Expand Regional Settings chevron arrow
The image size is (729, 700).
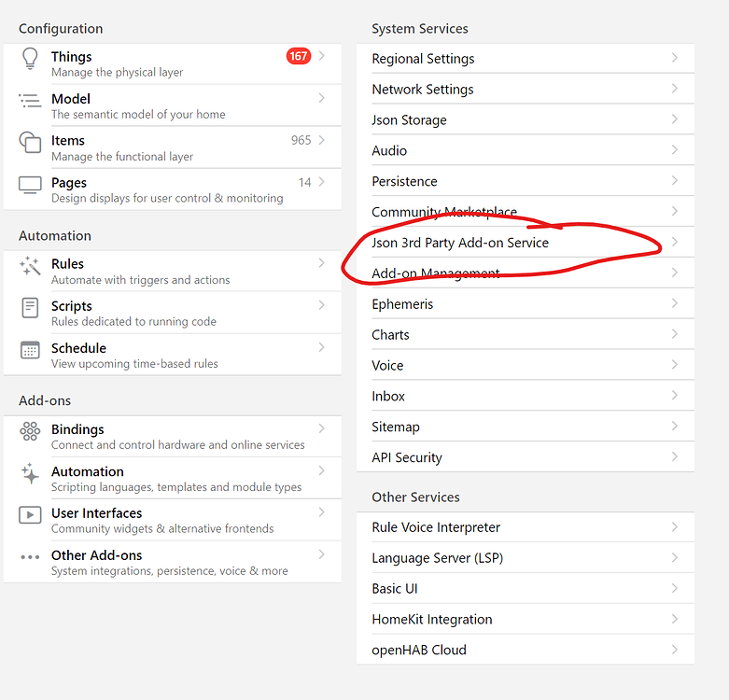pos(675,58)
